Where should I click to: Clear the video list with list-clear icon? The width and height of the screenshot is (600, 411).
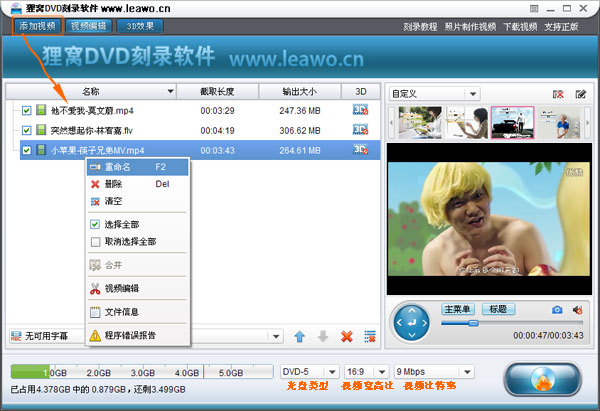pyautogui.click(x=370, y=336)
